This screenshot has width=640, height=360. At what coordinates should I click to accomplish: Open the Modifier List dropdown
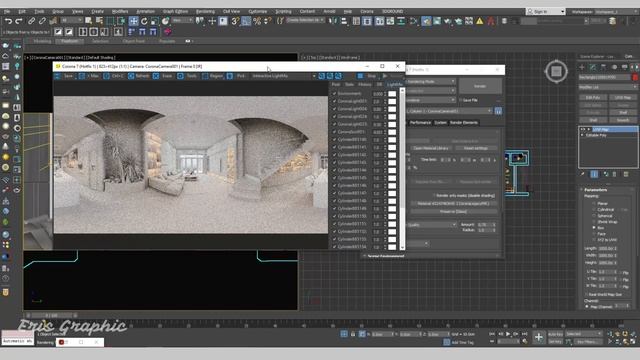pyautogui.click(x=608, y=87)
